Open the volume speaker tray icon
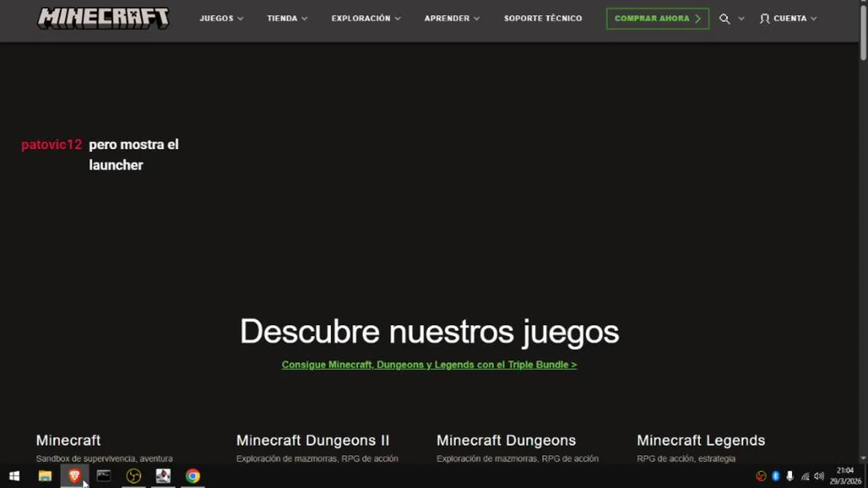Screen dimensions: 868x488 coord(818,476)
